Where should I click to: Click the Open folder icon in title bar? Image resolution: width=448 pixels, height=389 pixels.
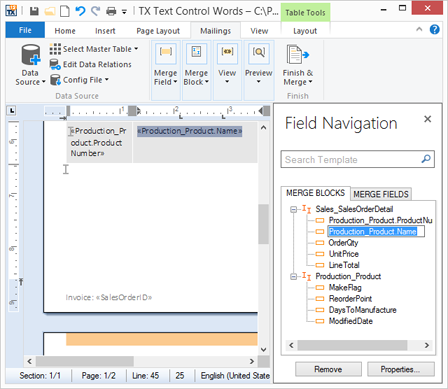point(50,11)
